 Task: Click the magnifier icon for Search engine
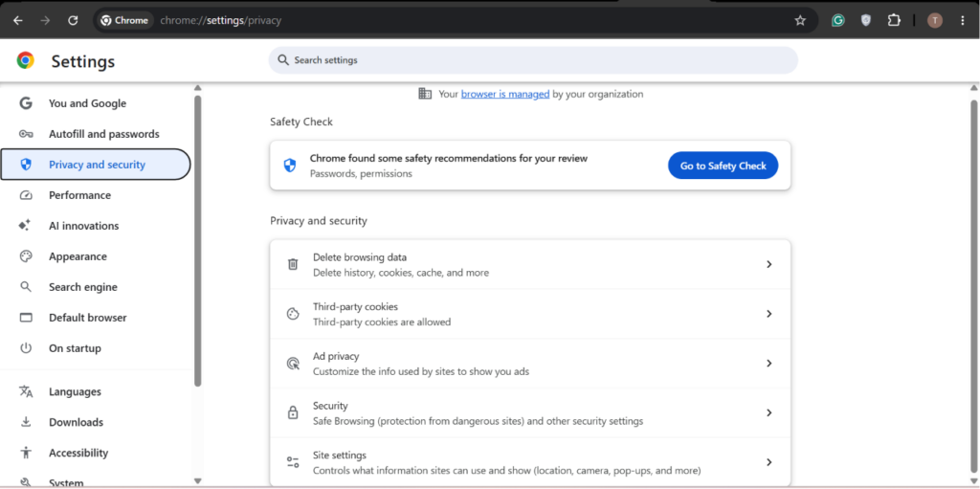[26, 287]
